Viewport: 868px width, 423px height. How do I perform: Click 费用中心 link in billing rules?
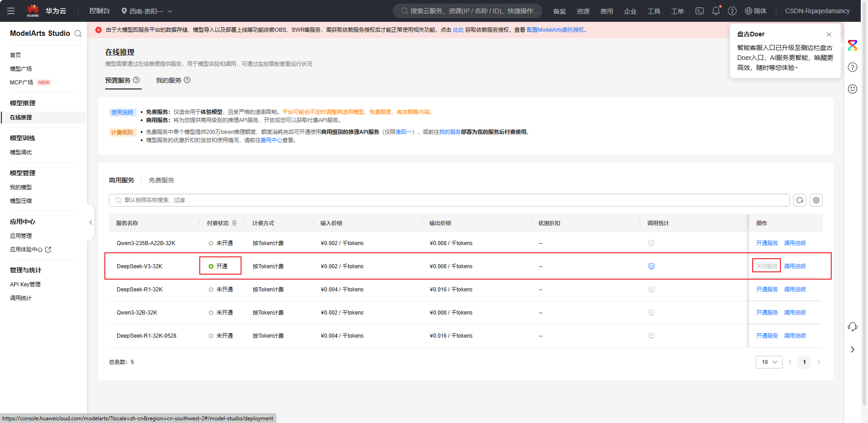point(271,140)
